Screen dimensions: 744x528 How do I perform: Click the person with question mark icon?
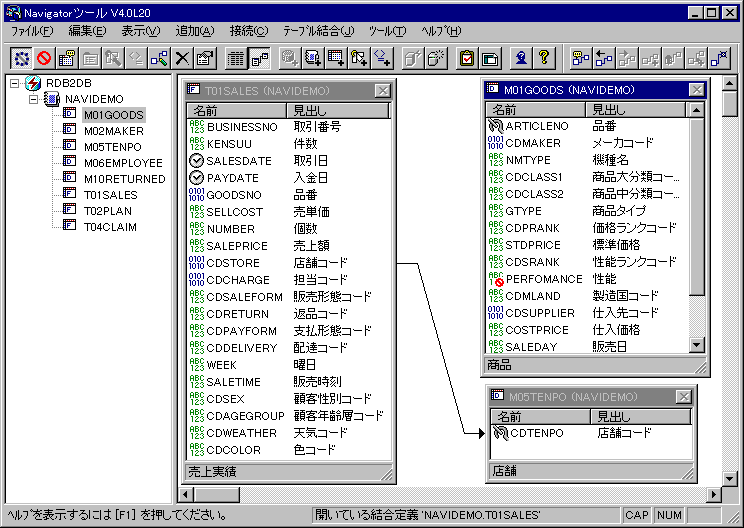click(x=521, y=58)
